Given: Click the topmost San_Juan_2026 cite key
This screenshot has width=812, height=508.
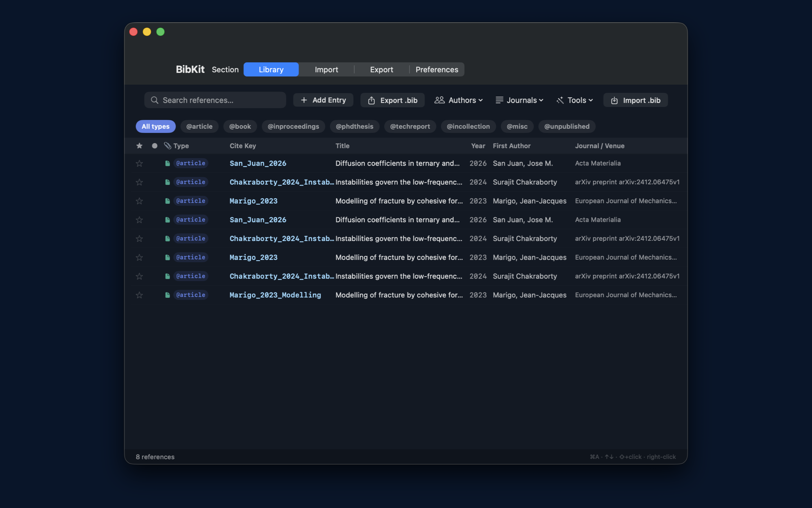Looking at the screenshot, I should (x=258, y=163).
